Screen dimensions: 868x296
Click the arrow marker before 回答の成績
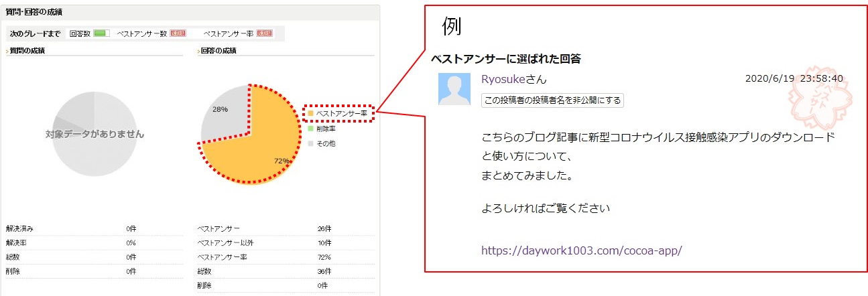pyautogui.click(x=198, y=51)
